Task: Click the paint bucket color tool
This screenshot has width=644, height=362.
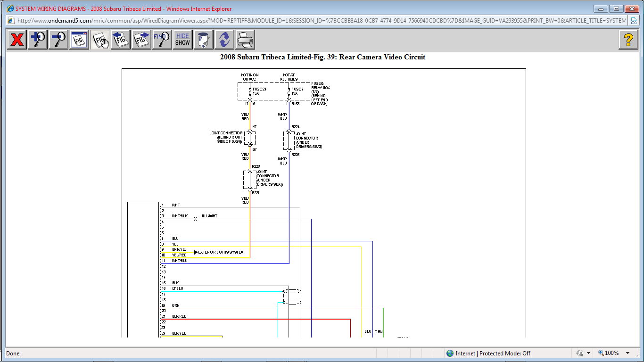Action: (204, 40)
